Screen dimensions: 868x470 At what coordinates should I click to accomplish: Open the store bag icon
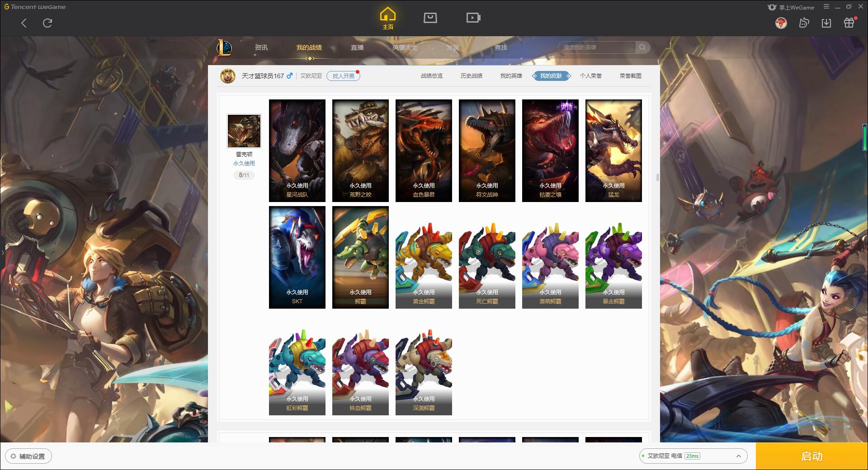coord(430,18)
